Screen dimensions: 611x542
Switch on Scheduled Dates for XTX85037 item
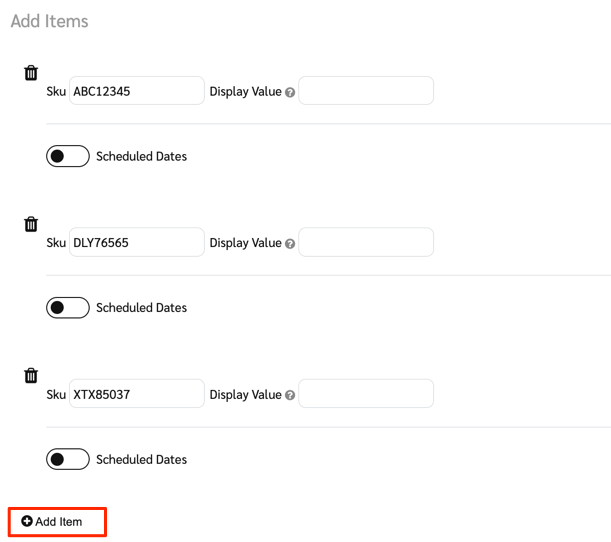click(x=67, y=460)
